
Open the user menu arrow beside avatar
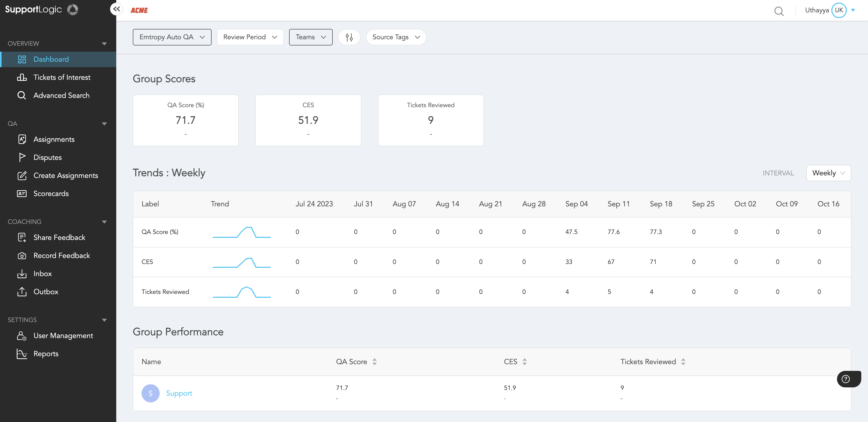pyautogui.click(x=853, y=10)
